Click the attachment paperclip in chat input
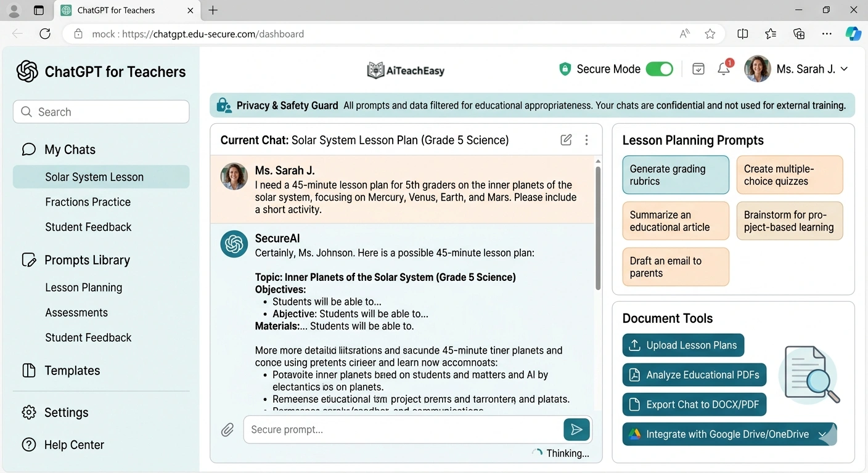Viewport: 868px width, 473px height. pyautogui.click(x=227, y=429)
